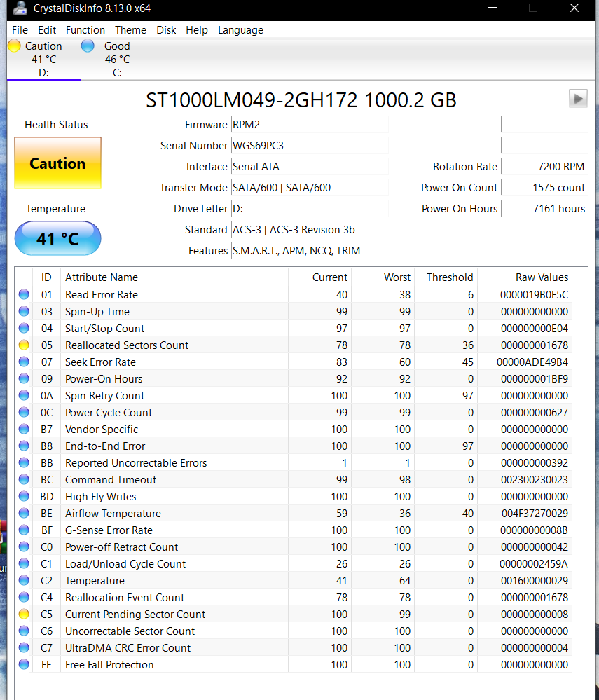Click the CrystalDiskInfo title bar icon
This screenshot has height=700, width=599.
pos(20,8)
